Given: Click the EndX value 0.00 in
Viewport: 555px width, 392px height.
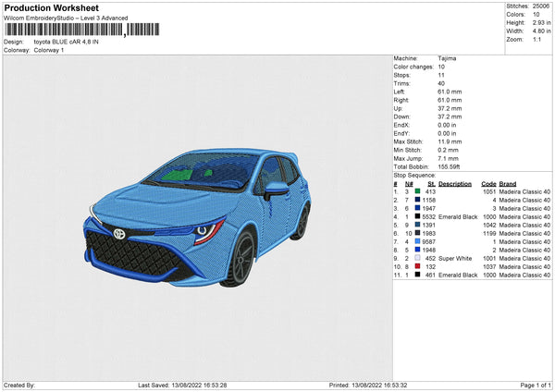Looking at the screenshot, I should point(447,125).
